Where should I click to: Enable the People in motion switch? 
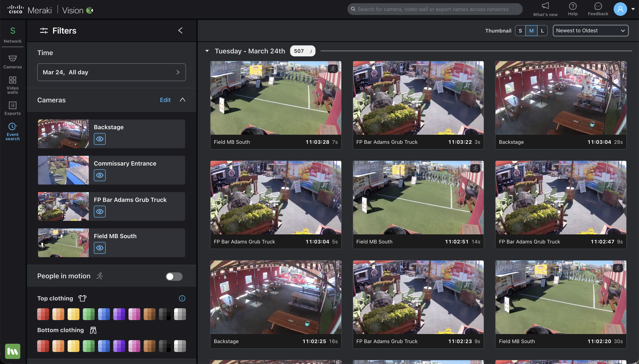pyautogui.click(x=174, y=276)
